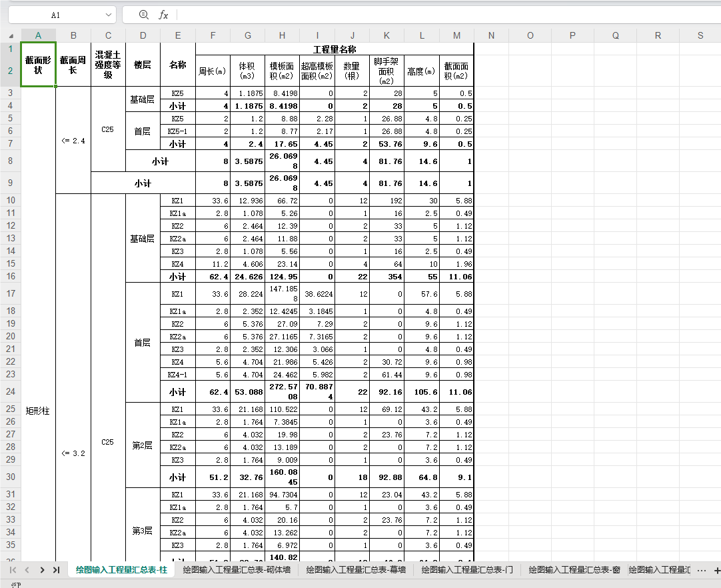Image resolution: width=721 pixels, height=588 pixels.
Task: Switch to sheet tab 绘图输入工程量汇总表-砌体墙
Action: tap(237, 570)
